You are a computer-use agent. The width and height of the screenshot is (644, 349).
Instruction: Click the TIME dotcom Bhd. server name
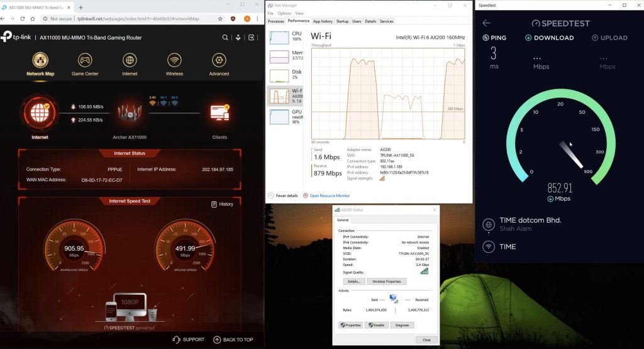click(530, 220)
